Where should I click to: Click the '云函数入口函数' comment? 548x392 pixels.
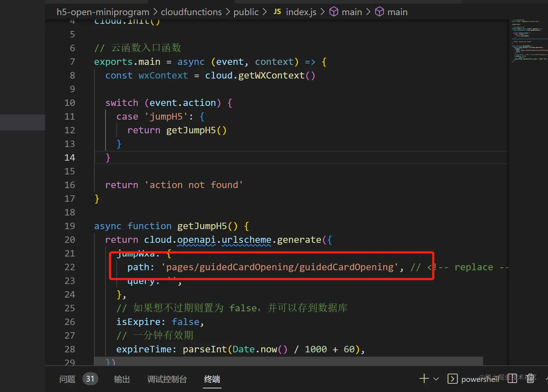tap(146, 48)
